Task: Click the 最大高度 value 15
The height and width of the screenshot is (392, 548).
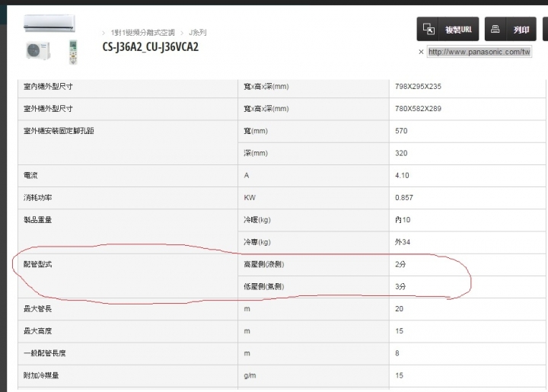Action: (399, 331)
